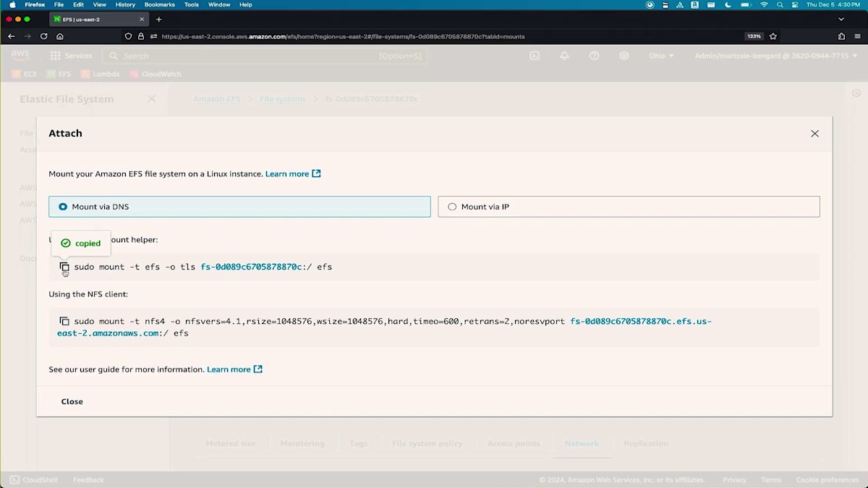Select Mount via DNS option

tap(239, 207)
